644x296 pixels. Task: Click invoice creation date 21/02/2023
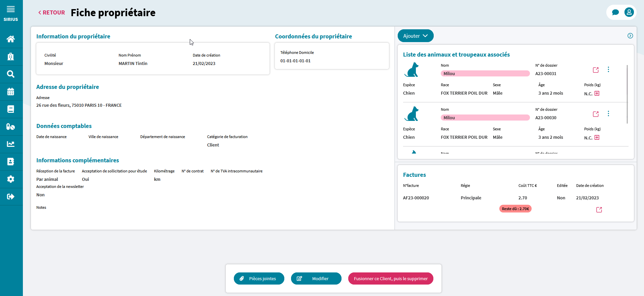click(x=587, y=198)
